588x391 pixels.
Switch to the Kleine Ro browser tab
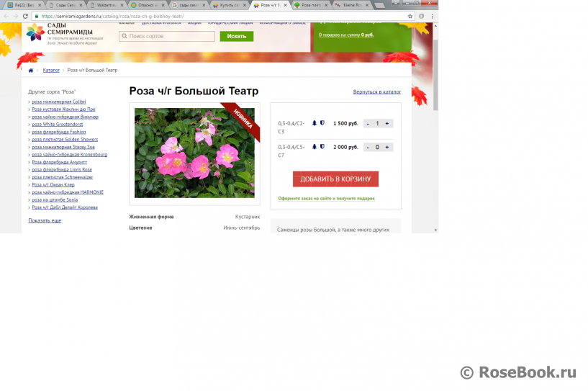click(x=352, y=5)
